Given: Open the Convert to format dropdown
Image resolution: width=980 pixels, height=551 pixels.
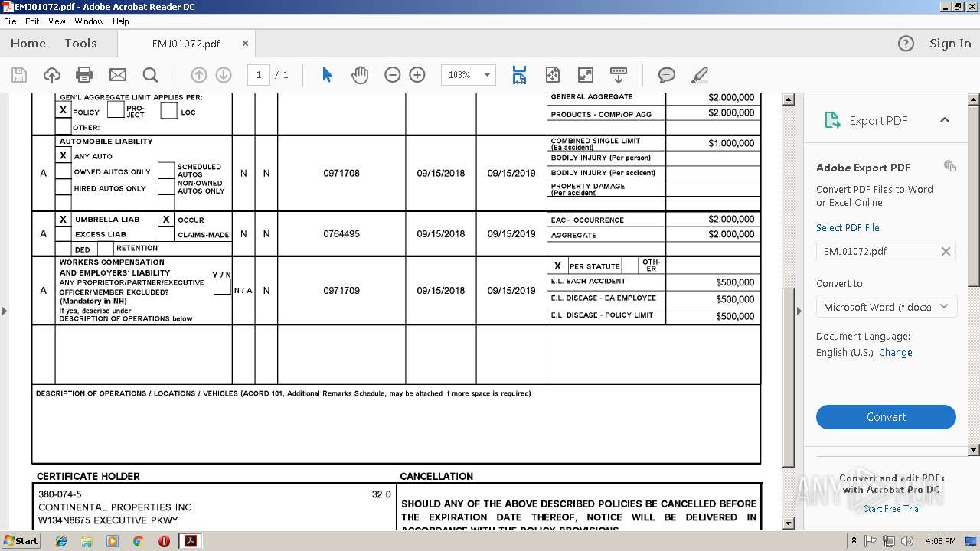Looking at the screenshot, I should point(886,307).
